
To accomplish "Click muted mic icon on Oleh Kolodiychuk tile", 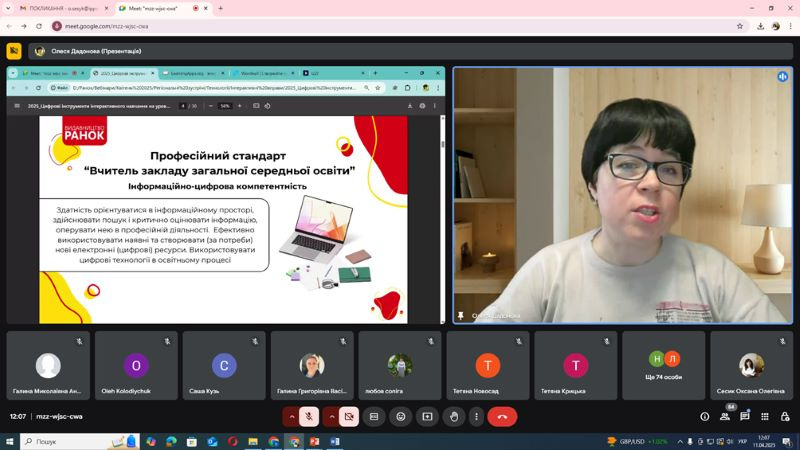I will (x=167, y=341).
